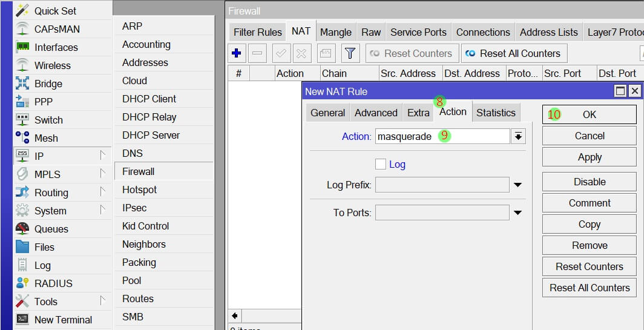Viewport: 644px width, 330px height.
Task: Open Bridge from the sidebar icon
Action: [x=22, y=84]
